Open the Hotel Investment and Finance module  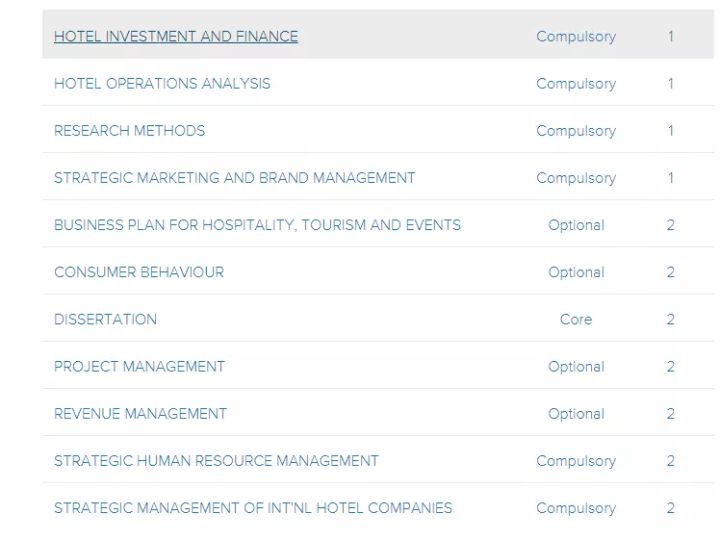(176, 36)
